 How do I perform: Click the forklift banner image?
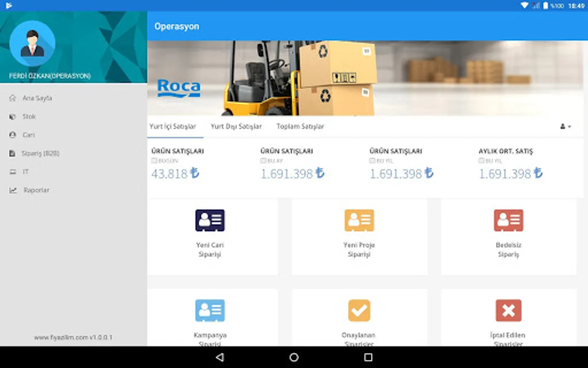tap(365, 78)
